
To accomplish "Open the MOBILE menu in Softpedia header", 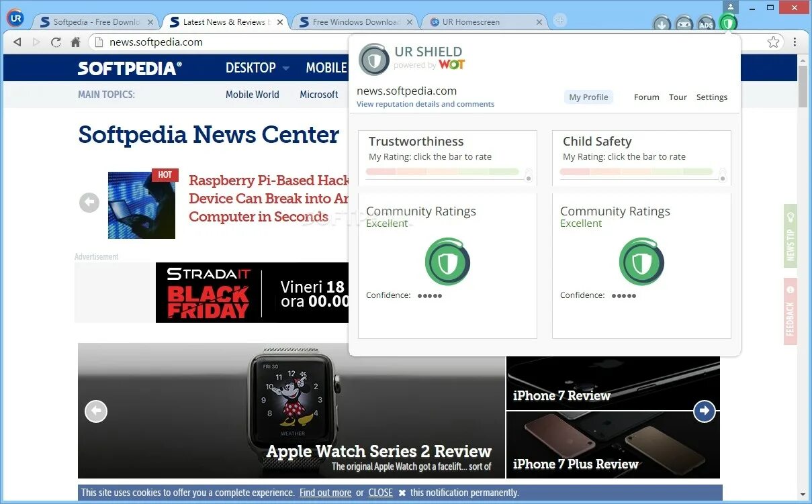I will click(x=326, y=68).
